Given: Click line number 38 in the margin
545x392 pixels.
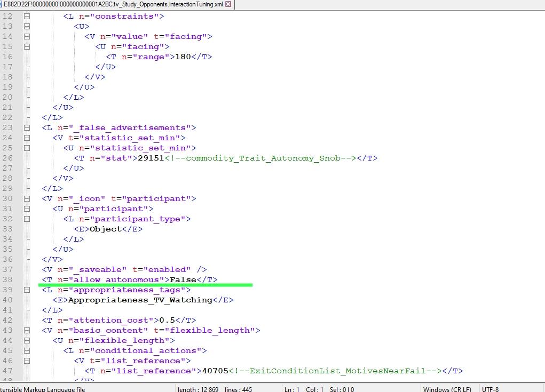Looking at the screenshot, I should (x=7, y=279).
